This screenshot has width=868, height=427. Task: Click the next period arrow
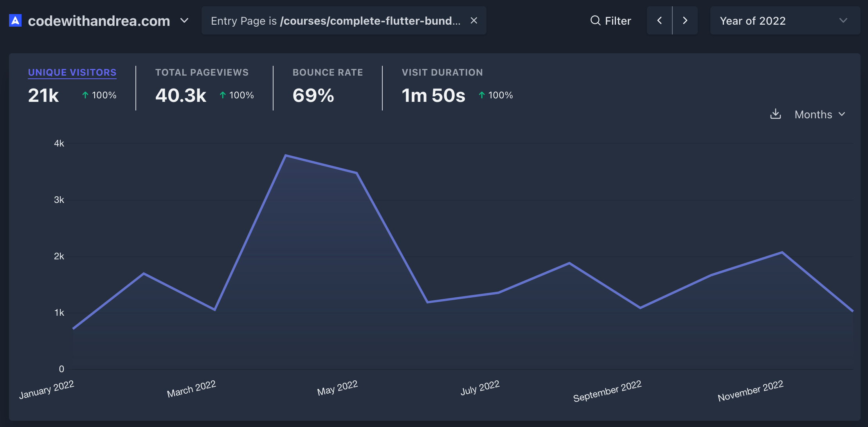point(685,20)
